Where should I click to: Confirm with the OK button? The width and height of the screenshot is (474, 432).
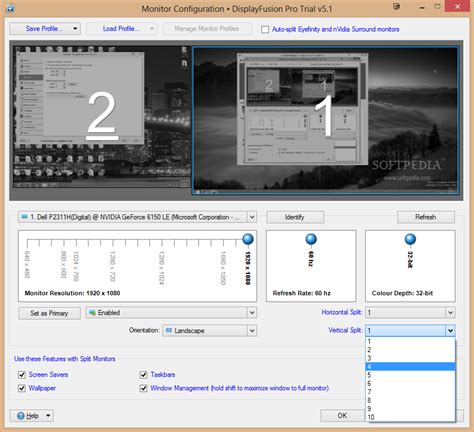click(342, 416)
